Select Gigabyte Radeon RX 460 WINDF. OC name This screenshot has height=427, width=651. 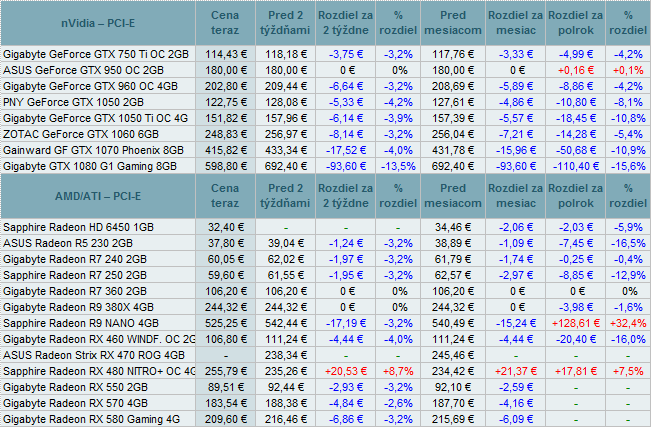click(x=99, y=339)
